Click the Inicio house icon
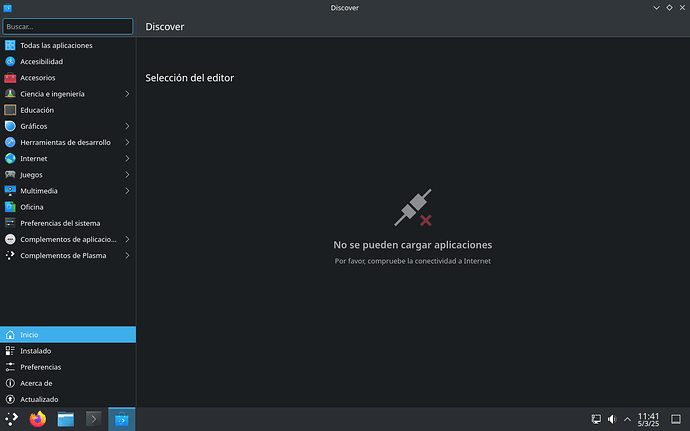 10,335
